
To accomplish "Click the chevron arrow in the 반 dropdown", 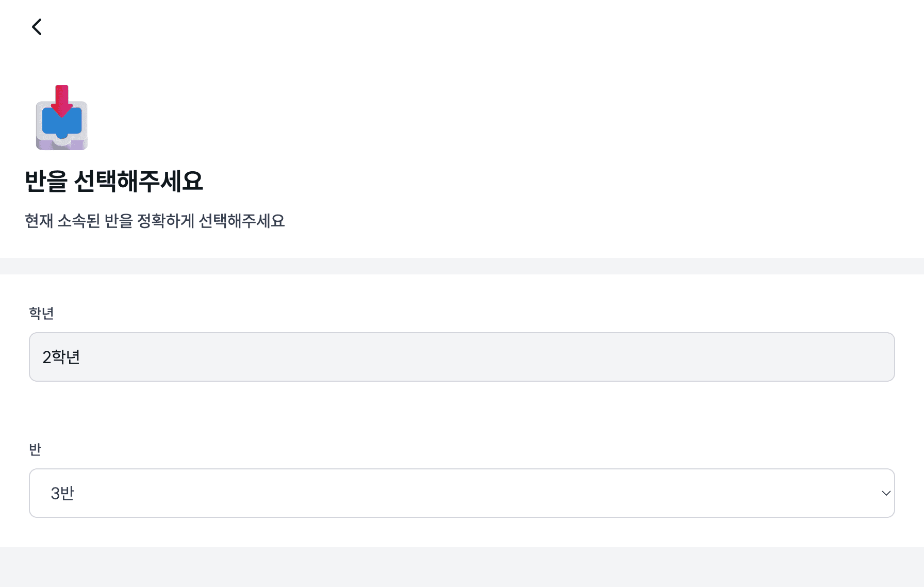I will [886, 493].
